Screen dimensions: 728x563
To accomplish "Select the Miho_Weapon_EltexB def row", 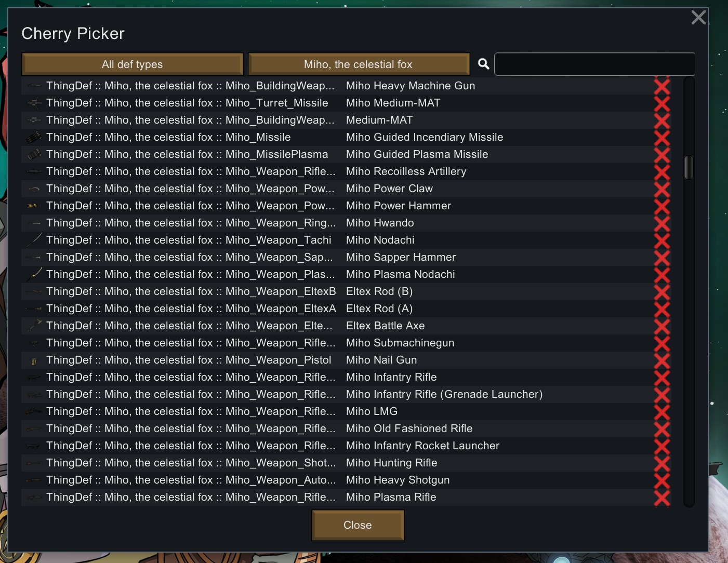I will click(346, 291).
